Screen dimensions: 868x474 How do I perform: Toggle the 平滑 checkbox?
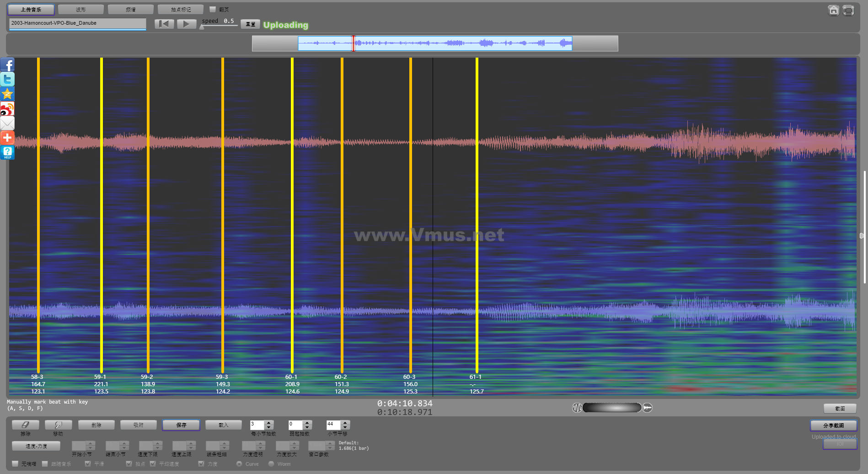pyautogui.click(x=88, y=464)
